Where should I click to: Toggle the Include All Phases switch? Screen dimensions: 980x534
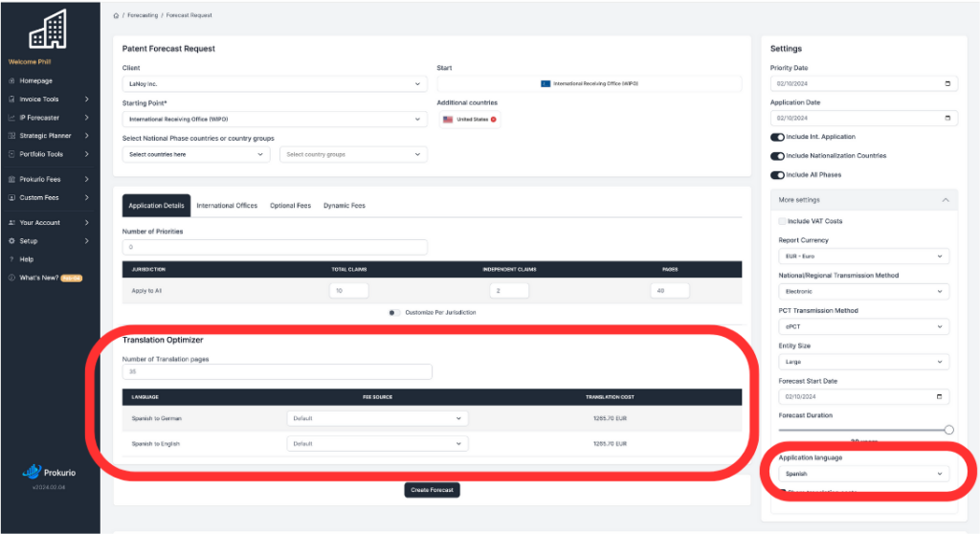coord(777,175)
